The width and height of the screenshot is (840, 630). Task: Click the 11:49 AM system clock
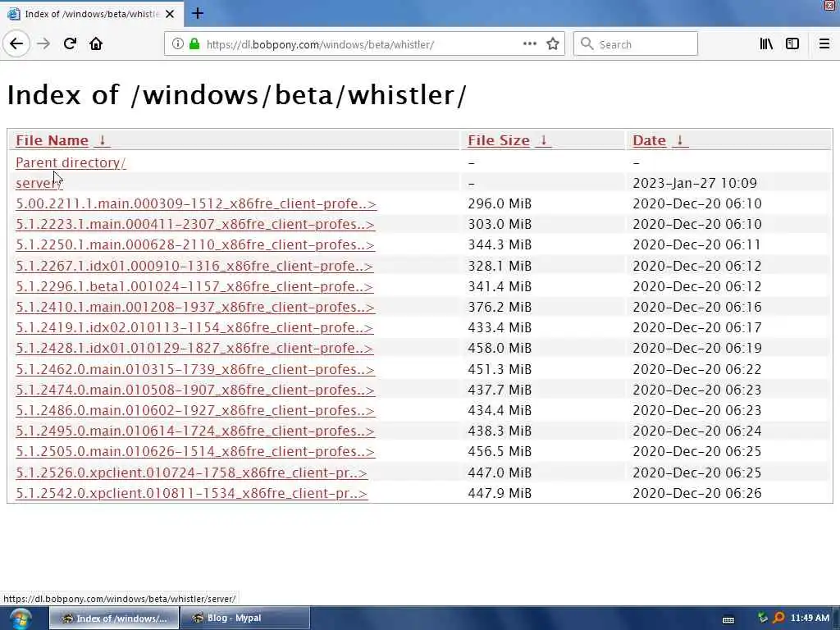[810, 619]
